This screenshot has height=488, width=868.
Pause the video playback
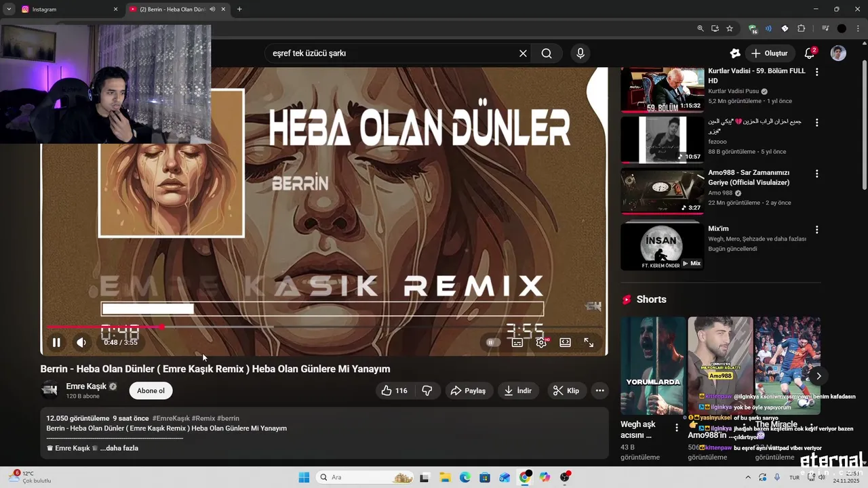56,342
